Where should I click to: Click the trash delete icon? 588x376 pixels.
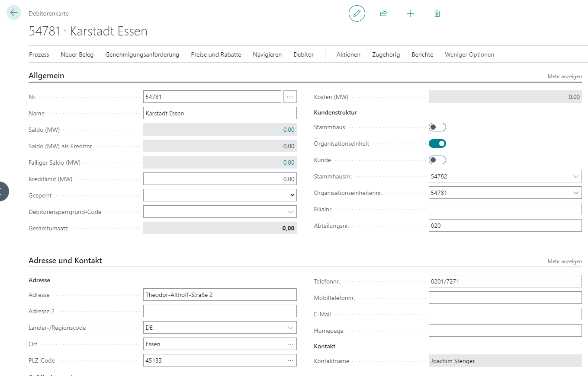[x=437, y=13]
